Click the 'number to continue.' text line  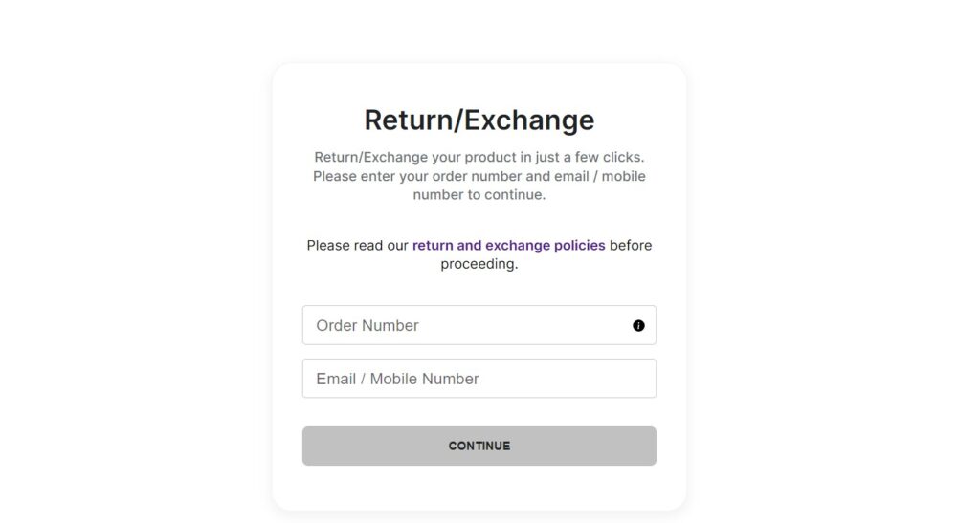pos(479,195)
